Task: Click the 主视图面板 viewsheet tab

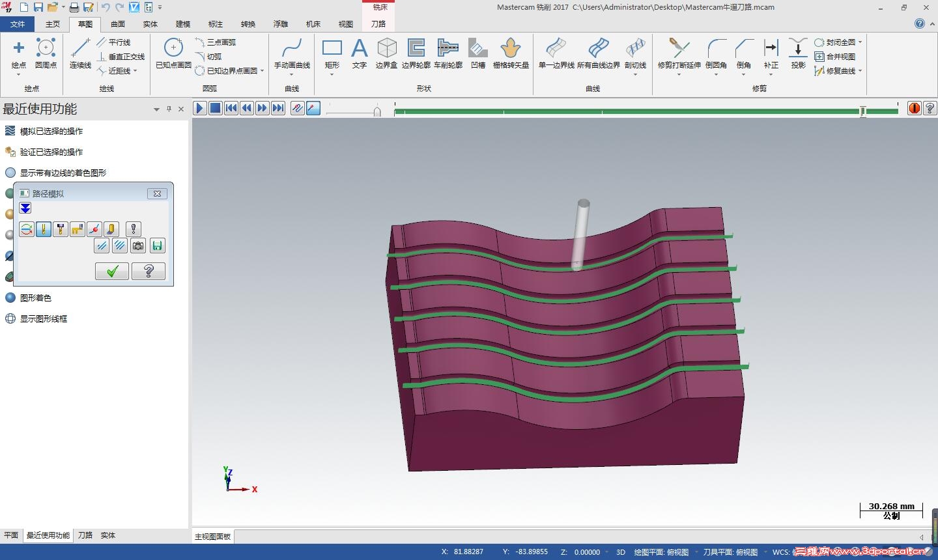Action: [213, 537]
